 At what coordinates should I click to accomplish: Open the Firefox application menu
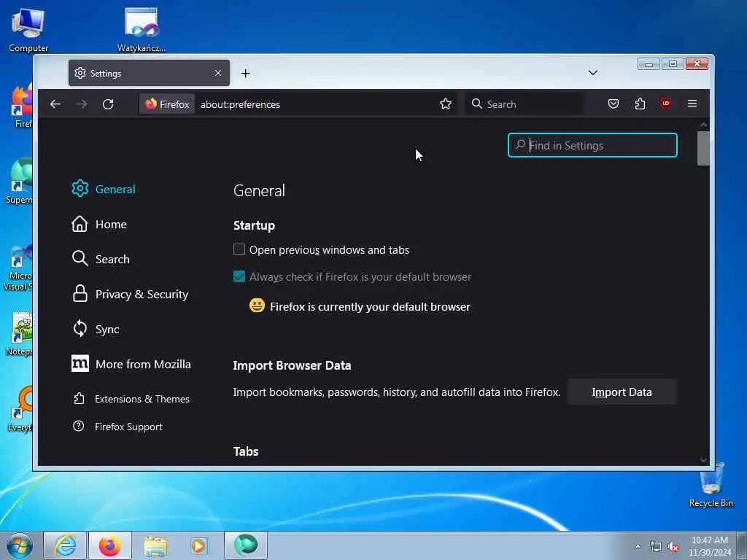click(692, 104)
